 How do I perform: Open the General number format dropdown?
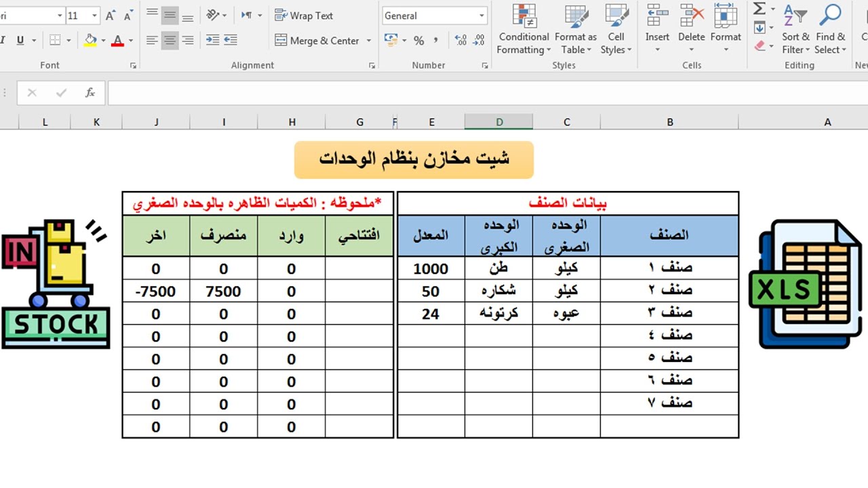click(x=482, y=16)
